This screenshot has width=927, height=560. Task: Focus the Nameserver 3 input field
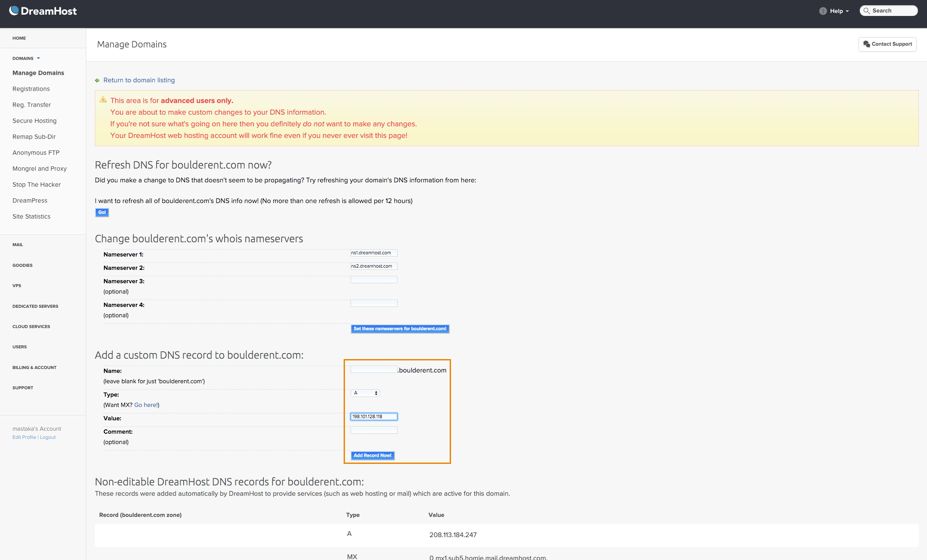[x=374, y=280]
